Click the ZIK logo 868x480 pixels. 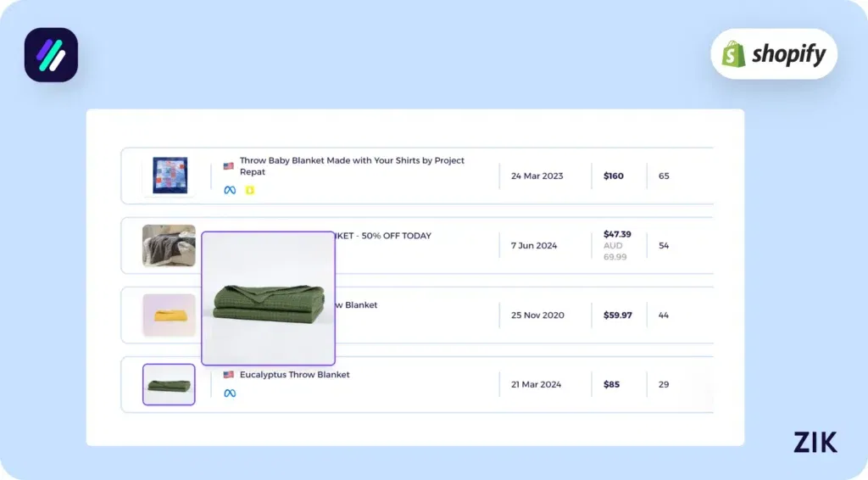coord(815,442)
